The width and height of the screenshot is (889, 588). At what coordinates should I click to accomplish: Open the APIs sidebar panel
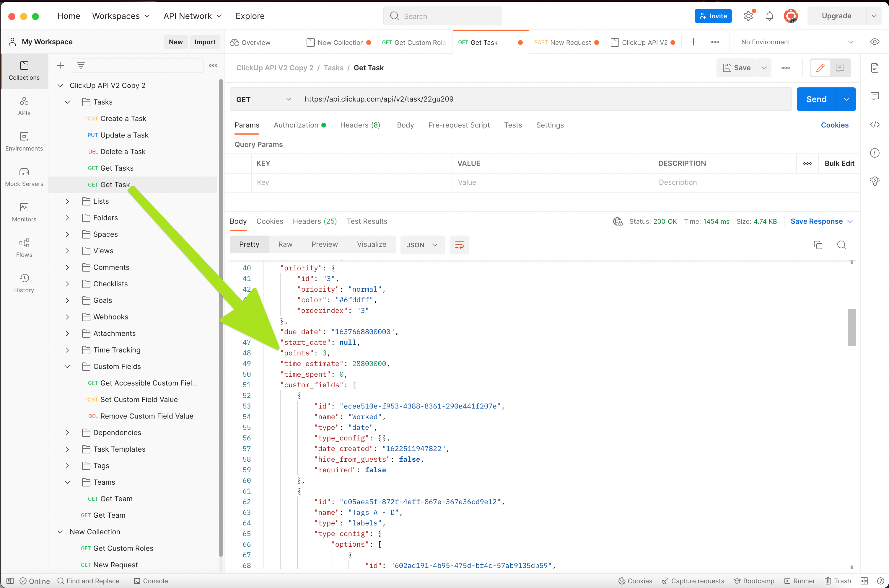click(x=24, y=106)
